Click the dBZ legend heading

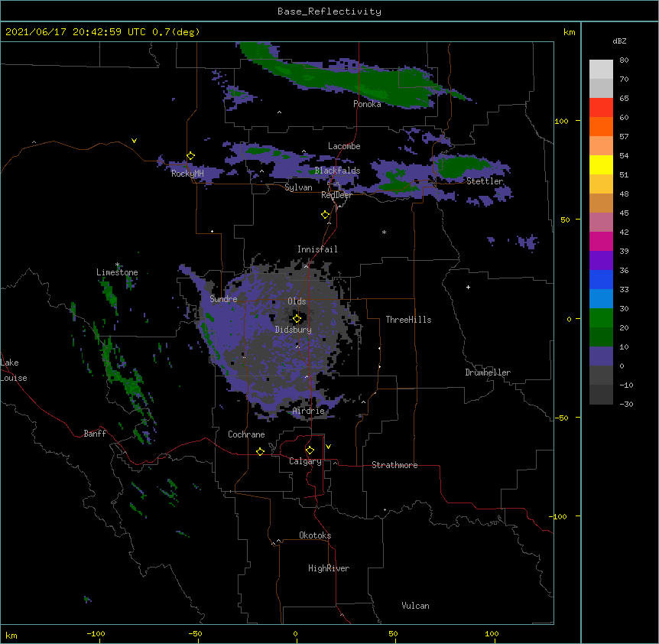tap(619, 41)
